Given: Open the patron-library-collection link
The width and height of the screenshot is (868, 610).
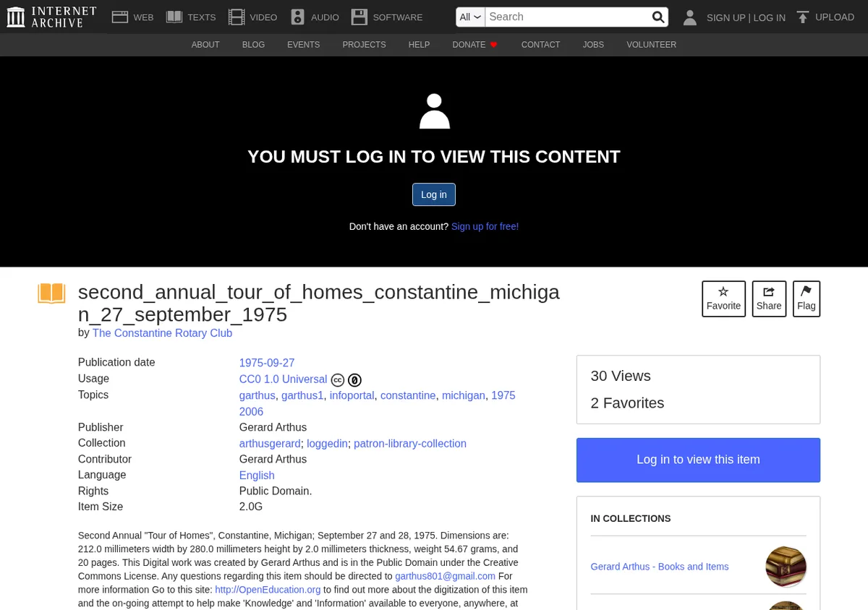Looking at the screenshot, I should click(x=410, y=443).
